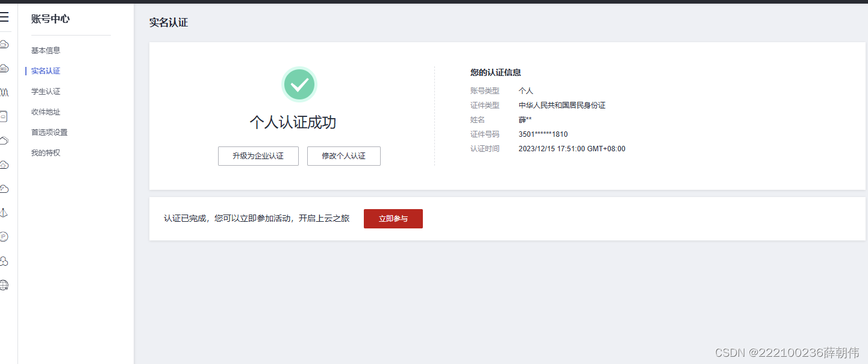Click the 个人认证成功 status text

coord(293,122)
